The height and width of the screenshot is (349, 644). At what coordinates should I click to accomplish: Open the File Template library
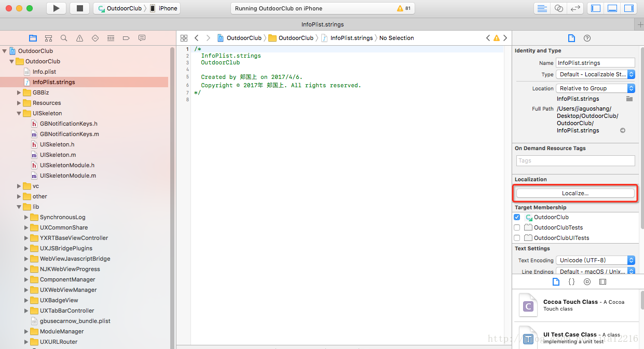[x=556, y=282]
